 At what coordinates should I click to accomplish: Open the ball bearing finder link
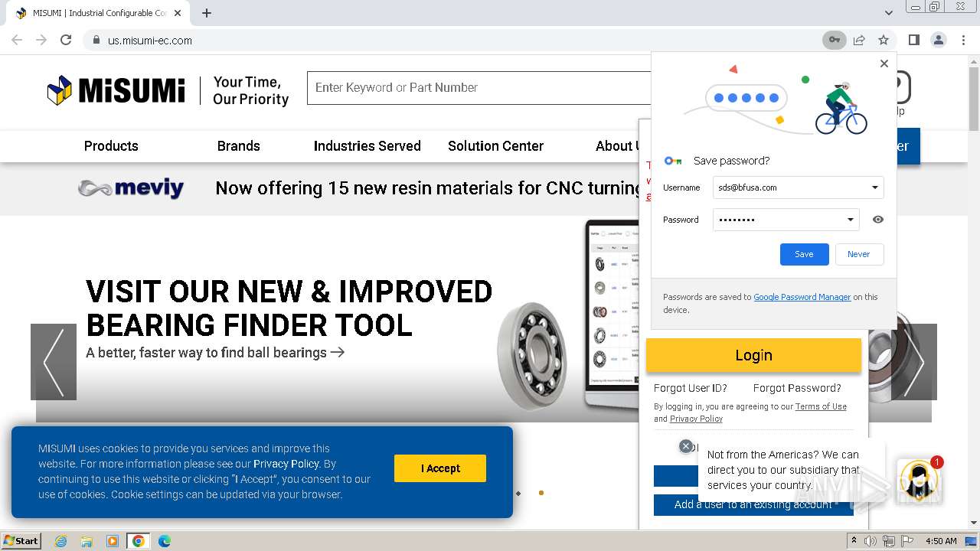pos(215,353)
